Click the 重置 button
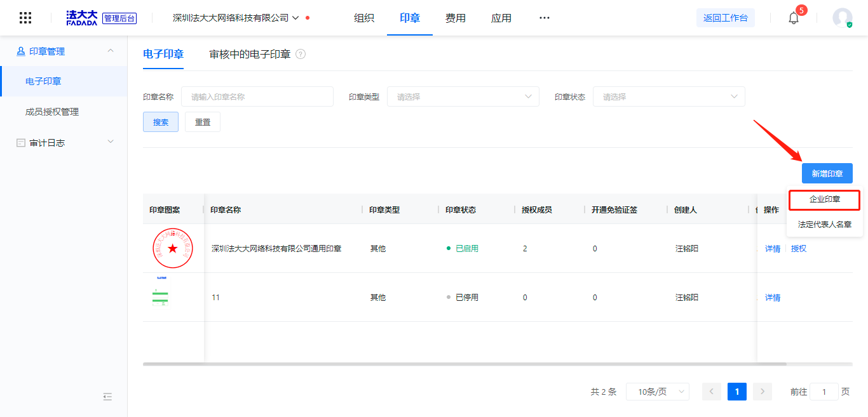This screenshot has height=417, width=868. tap(203, 122)
